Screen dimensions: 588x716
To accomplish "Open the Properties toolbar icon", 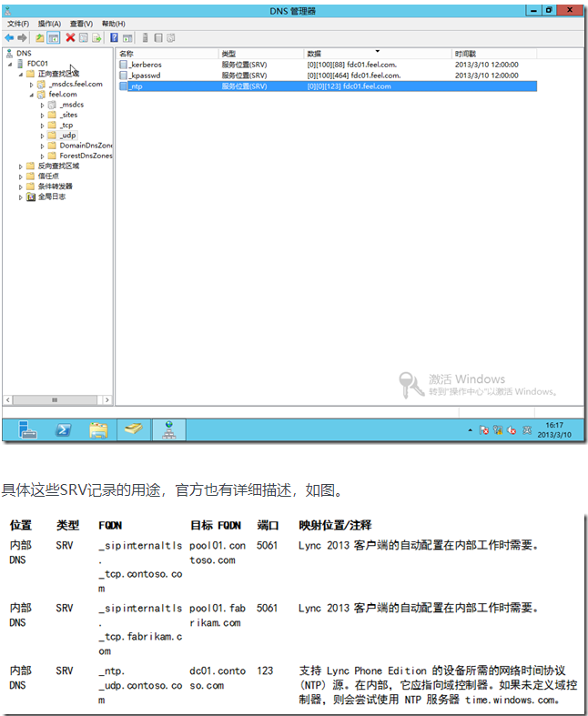I will [84, 38].
